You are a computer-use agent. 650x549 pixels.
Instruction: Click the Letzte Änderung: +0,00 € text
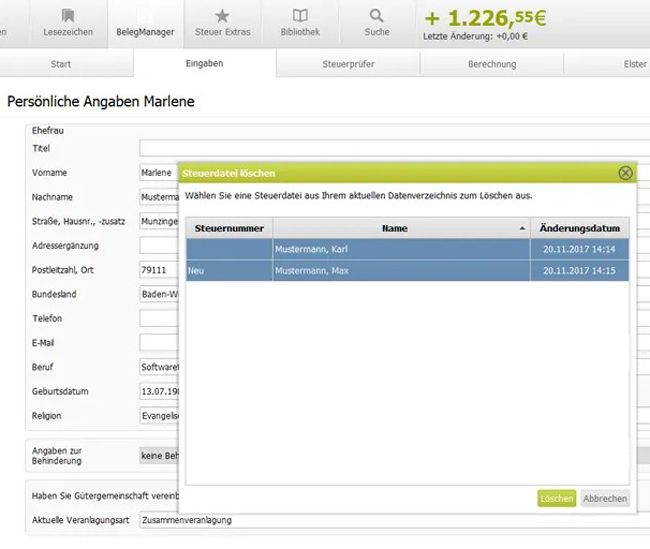(475, 36)
